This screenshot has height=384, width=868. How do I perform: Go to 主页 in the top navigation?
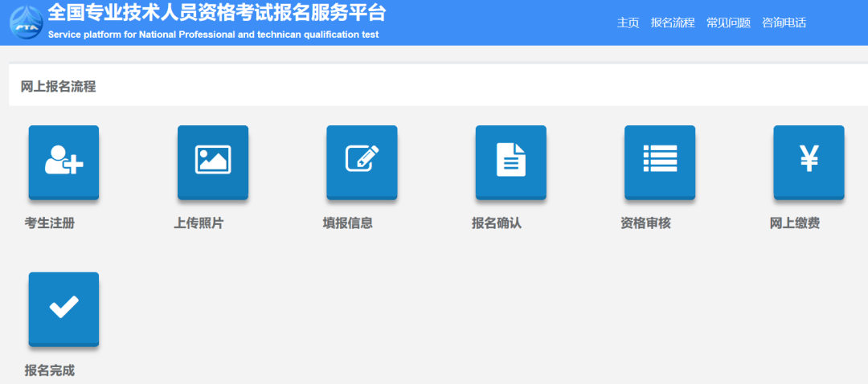point(628,22)
